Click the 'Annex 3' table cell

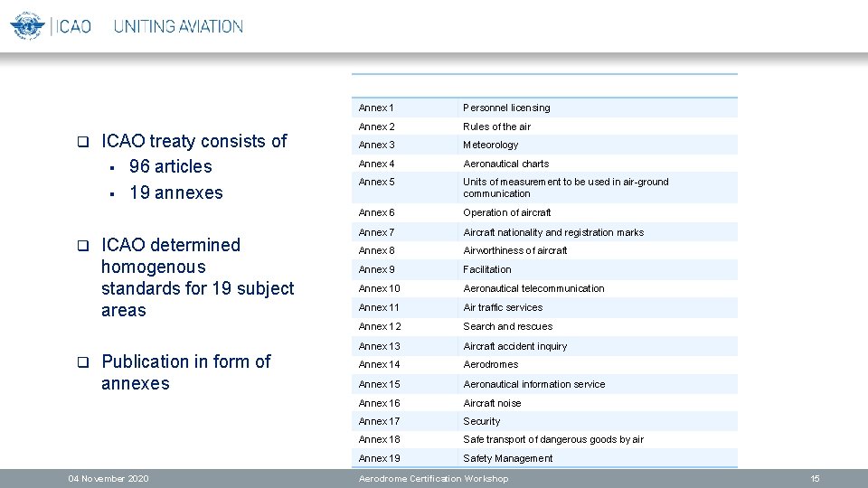click(405, 145)
